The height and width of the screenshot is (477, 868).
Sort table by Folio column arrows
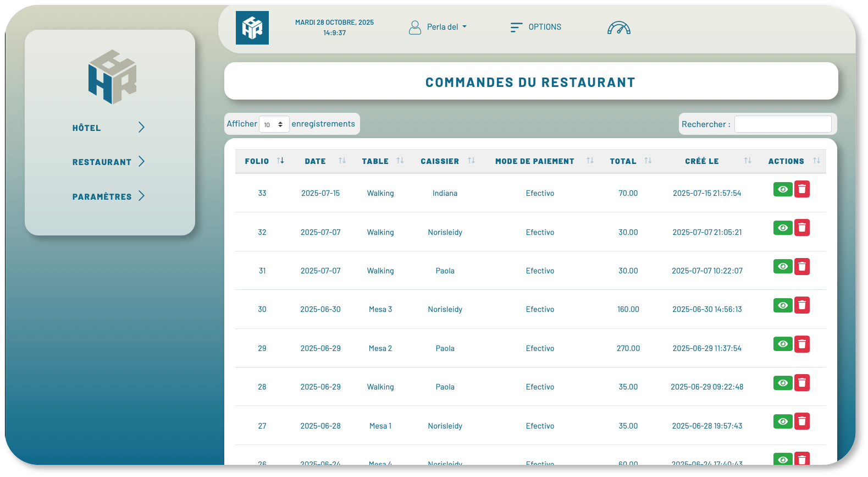pos(280,161)
